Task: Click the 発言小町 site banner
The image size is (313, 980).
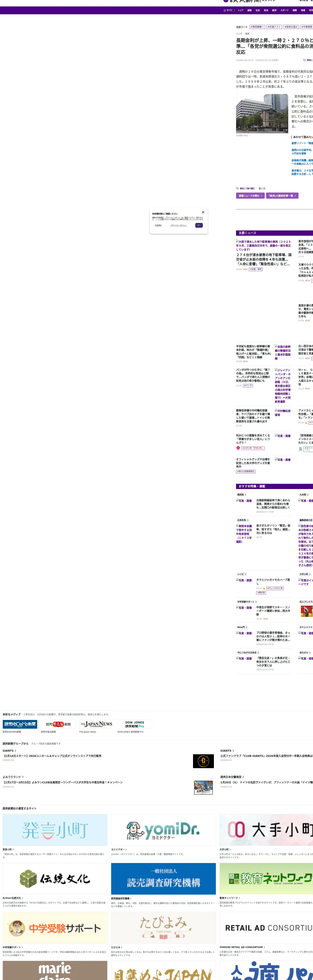Action: coord(55,830)
